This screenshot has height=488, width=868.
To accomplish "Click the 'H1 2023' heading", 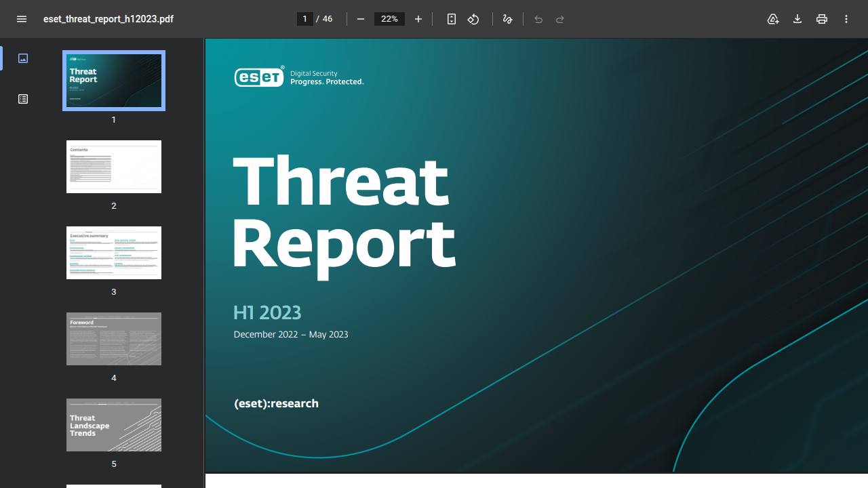I will coord(267,312).
